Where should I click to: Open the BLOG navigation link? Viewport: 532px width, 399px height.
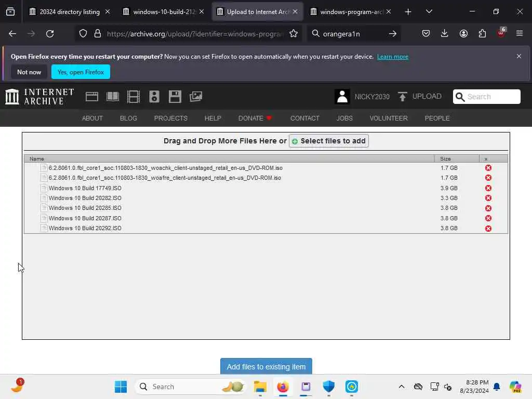[x=128, y=118]
